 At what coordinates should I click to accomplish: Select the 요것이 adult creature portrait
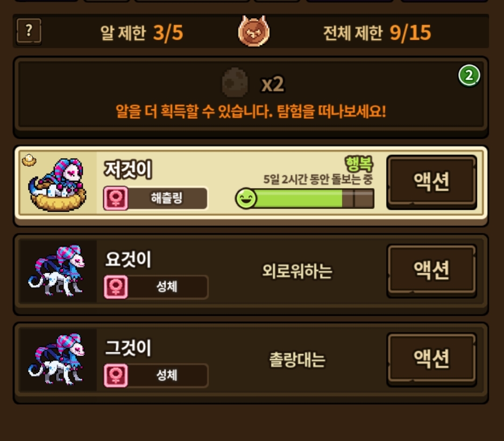57,270
